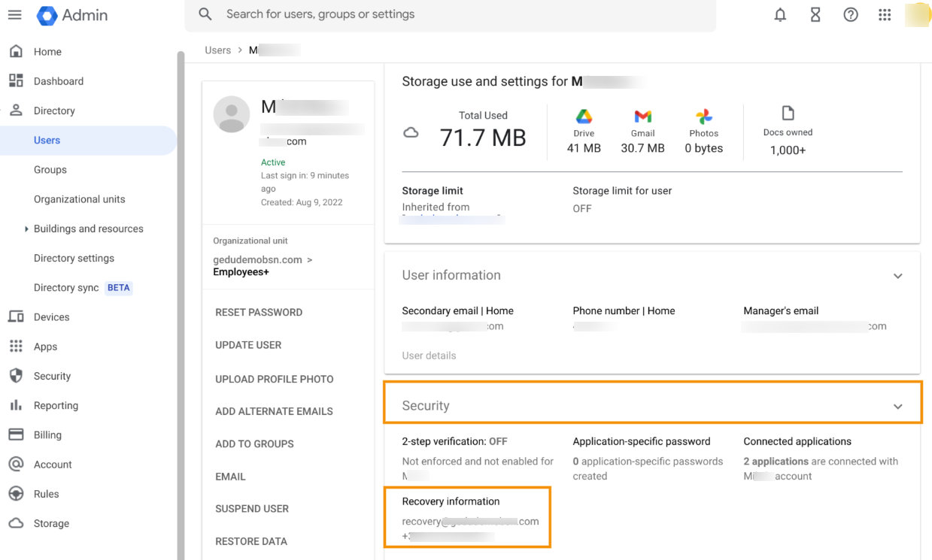932x560 pixels.
Task: Open the Google apps grid launcher
Action: coord(885,14)
